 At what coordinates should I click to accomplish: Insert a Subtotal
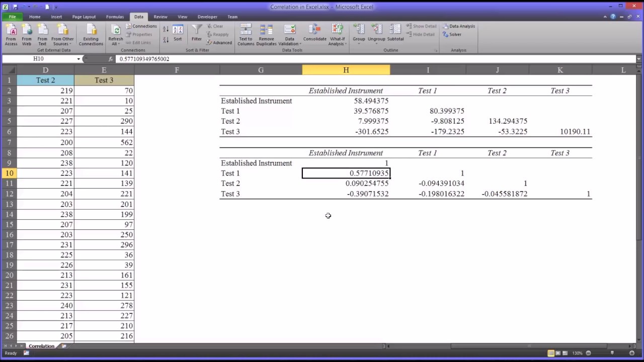[395, 33]
